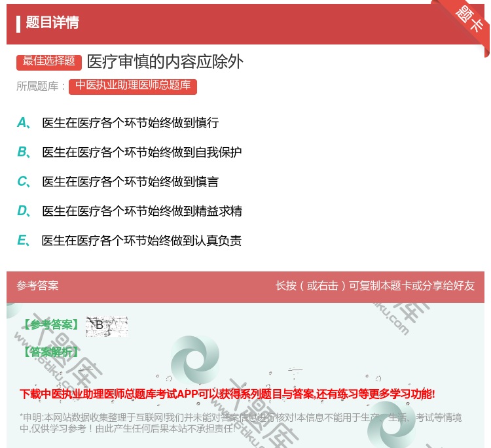Click the 【参考答案】 label
The image size is (491, 448).
pyautogui.click(x=52, y=325)
